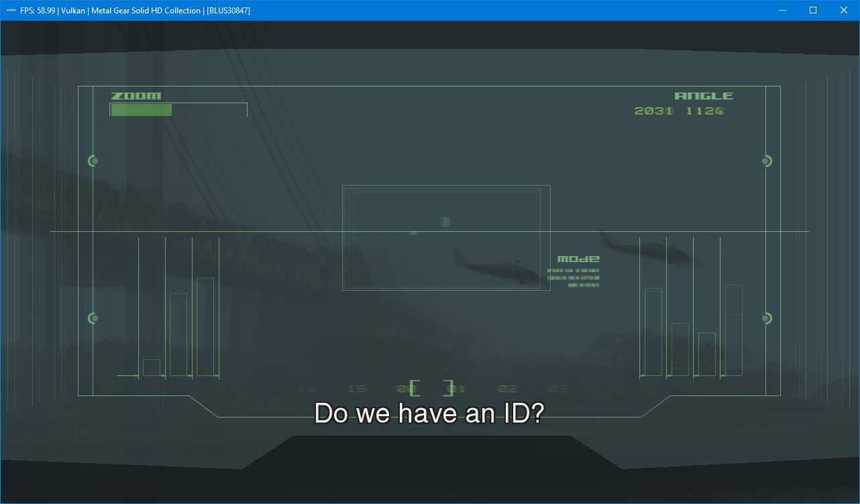Viewport: 860px width, 504px height.
Task: Click the MODE label
Action: click(x=578, y=259)
